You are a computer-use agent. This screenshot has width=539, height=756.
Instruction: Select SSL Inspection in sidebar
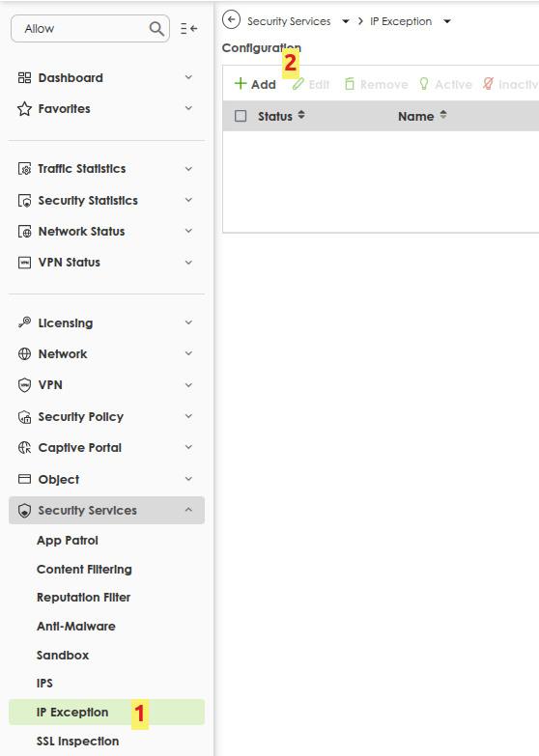[x=77, y=742]
